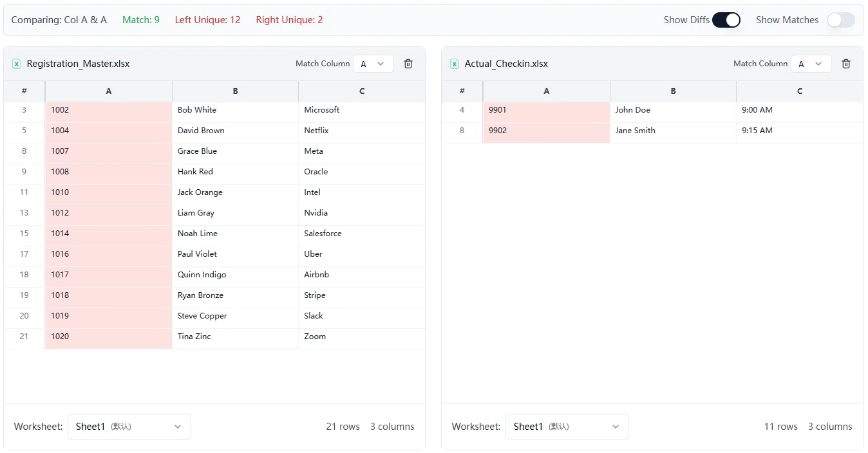Click the Excel icon beside Registration_Master.xlsx
868x453 pixels.
[16, 64]
